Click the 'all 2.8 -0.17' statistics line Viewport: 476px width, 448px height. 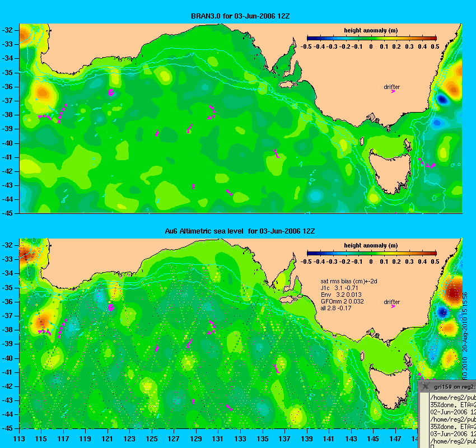click(x=336, y=308)
